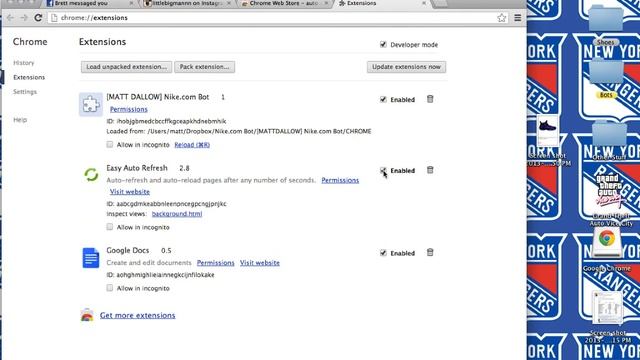Open Permissions link for Easy Auto Refresh
640x360 pixels.
point(340,180)
